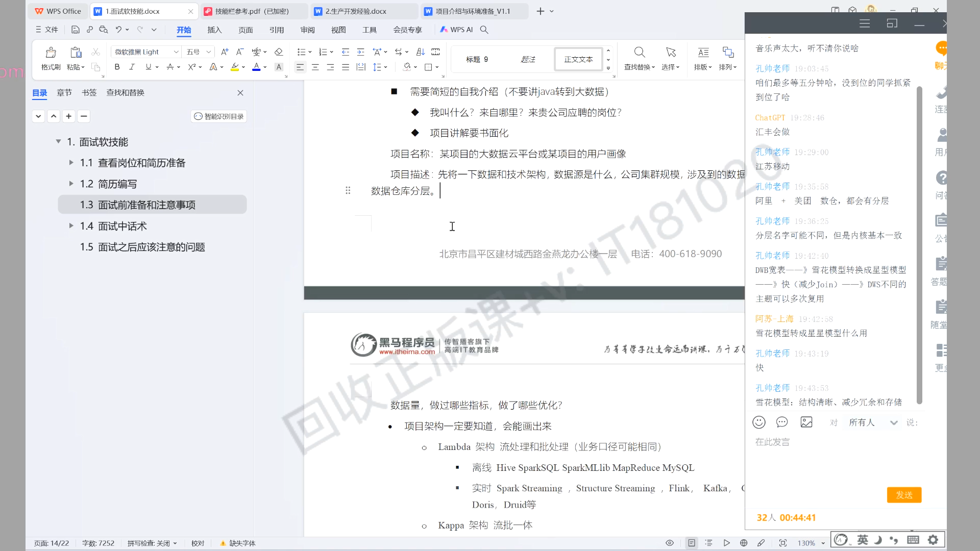Click the 智能识别目录 button
This screenshot has height=551, width=980.
click(219, 116)
